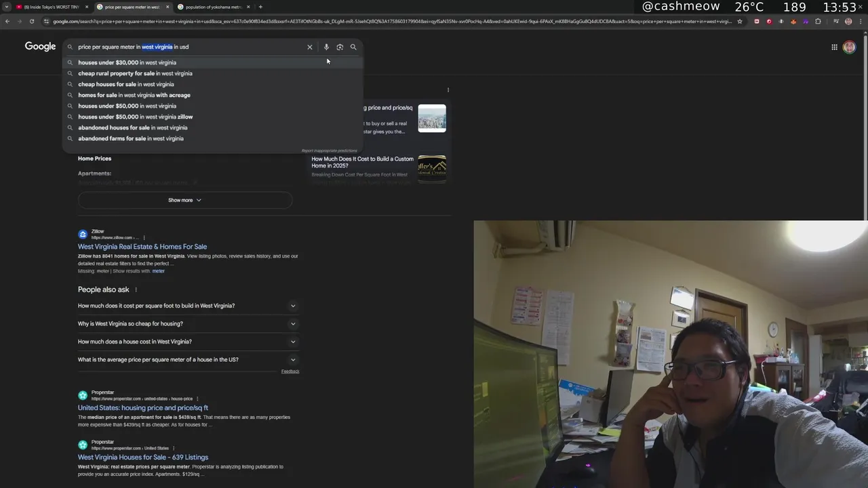Image resolution: width=868 pixels, height=488 pixels.
Task: Choose suggestion 'abandoned farms for sale'
Action: coord(213,138)
